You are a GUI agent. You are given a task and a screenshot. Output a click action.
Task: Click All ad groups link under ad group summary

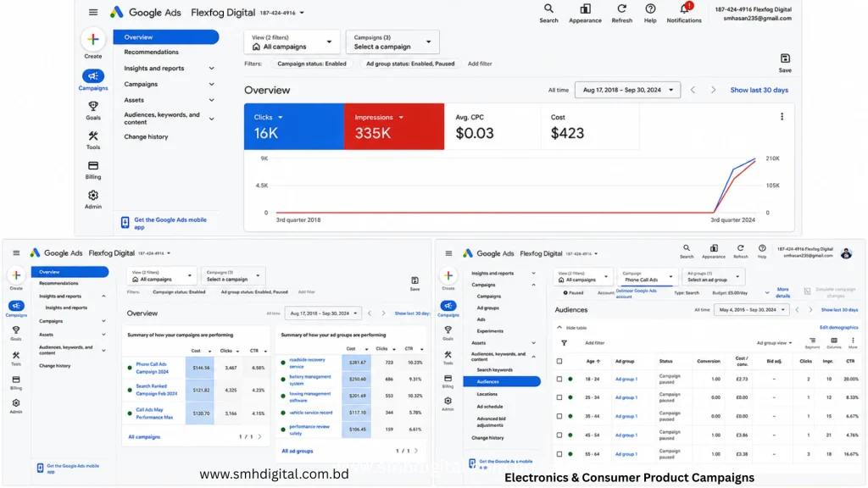298,451
